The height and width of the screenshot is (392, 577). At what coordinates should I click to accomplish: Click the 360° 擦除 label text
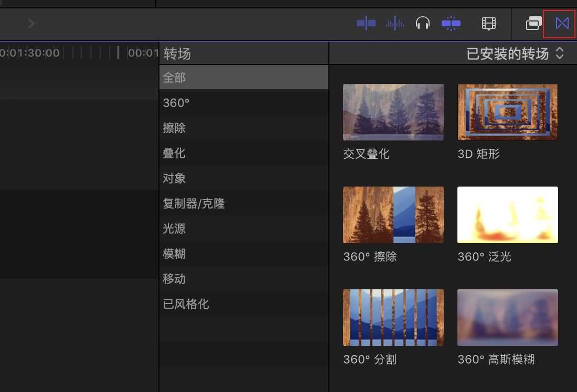pyautogui.click(x=370, y=256)
